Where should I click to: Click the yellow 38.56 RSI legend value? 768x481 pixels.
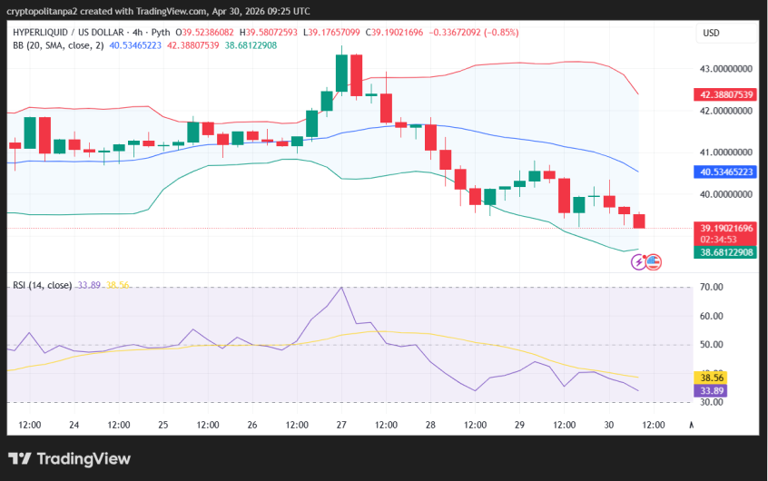[118, 285]
